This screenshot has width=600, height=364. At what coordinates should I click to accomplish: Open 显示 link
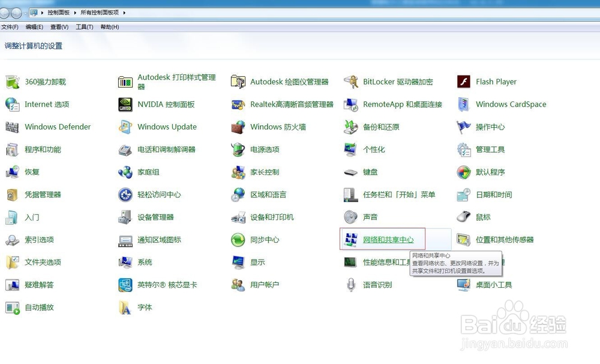(257, 262)
